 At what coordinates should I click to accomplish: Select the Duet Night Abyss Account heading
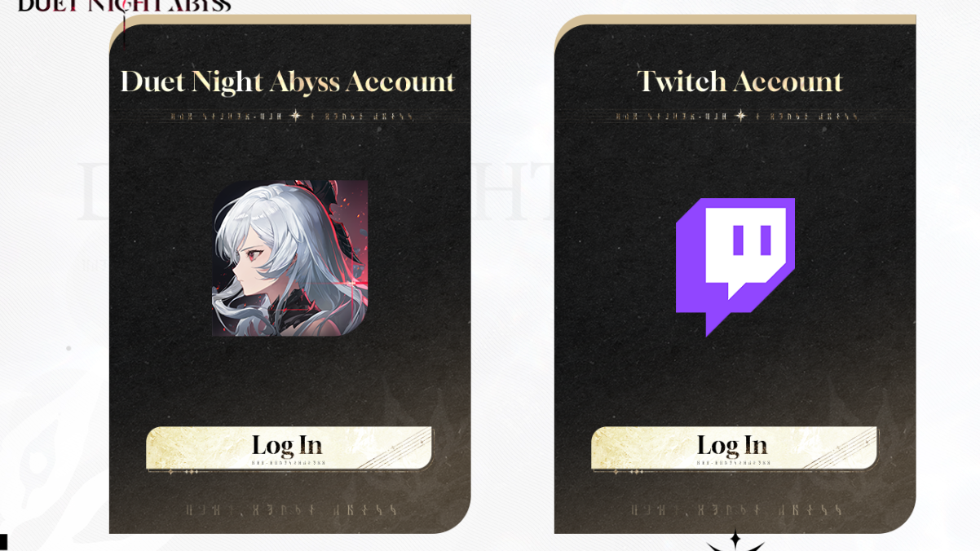pos(287,82)
